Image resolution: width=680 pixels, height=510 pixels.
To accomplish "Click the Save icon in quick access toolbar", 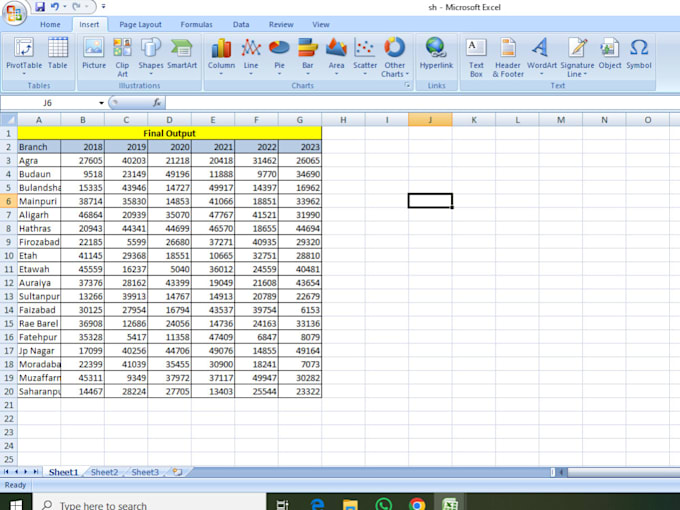I will 40,7.
